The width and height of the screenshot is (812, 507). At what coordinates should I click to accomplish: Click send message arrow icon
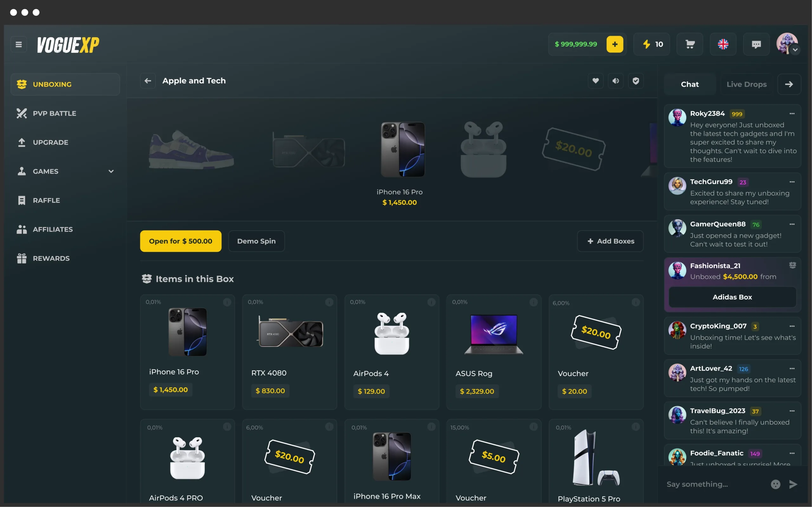pos(793,484)
